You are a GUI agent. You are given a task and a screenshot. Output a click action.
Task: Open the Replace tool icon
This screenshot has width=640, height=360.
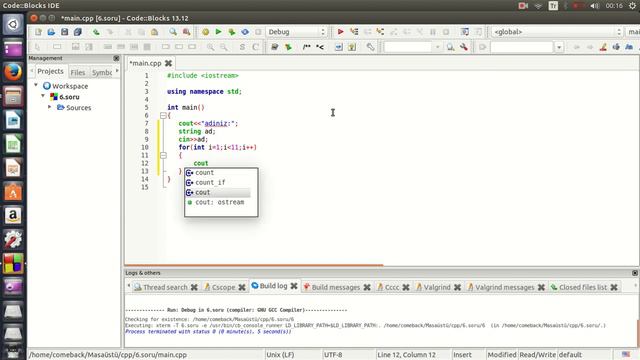186,32
